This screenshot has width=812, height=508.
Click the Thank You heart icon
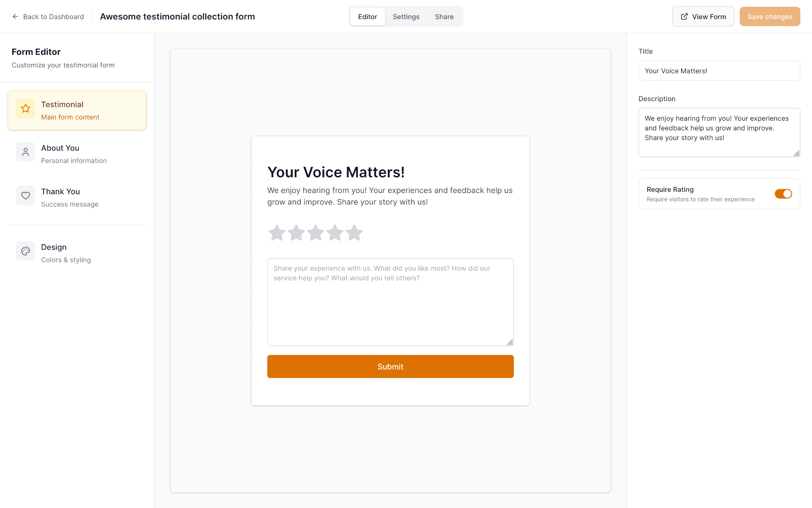click(25, 196)
